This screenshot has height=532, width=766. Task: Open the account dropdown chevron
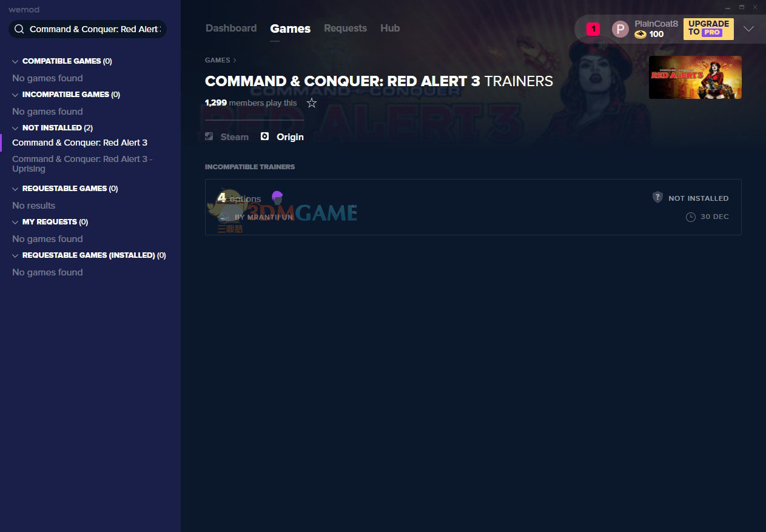pyautogui.click(x=748, y=29)
